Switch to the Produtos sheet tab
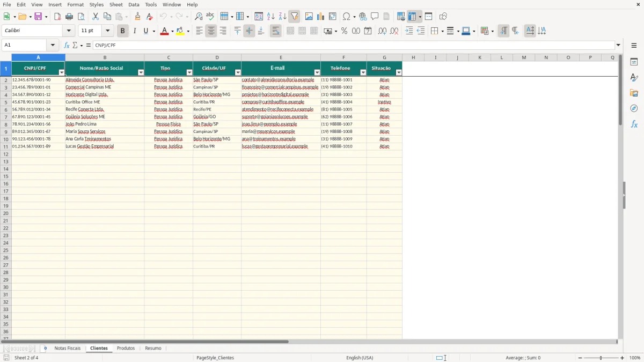The image size is (644, 362). click(126, 349)
